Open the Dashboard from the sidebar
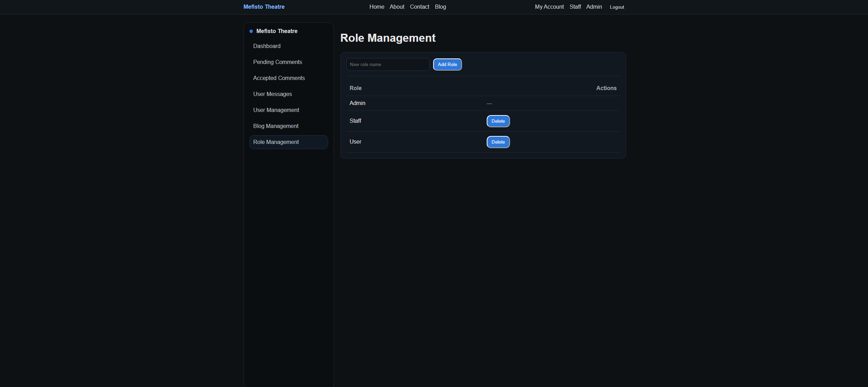This screenshot has height=387, width=868. click(267, 46)
